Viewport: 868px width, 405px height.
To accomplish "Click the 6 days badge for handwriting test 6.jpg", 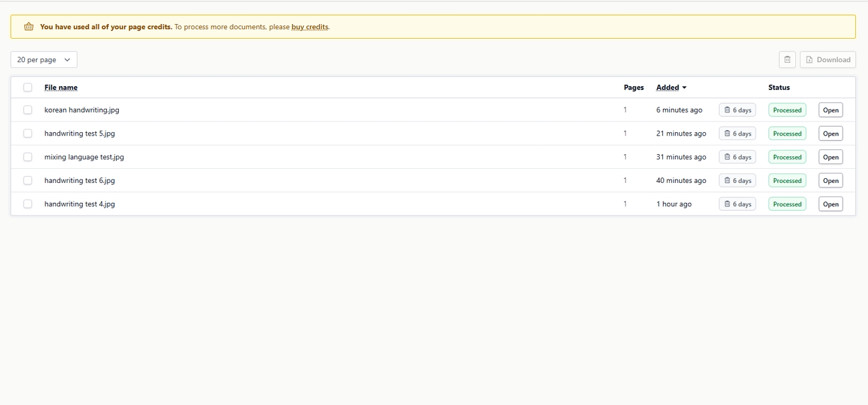I will 737,180.
